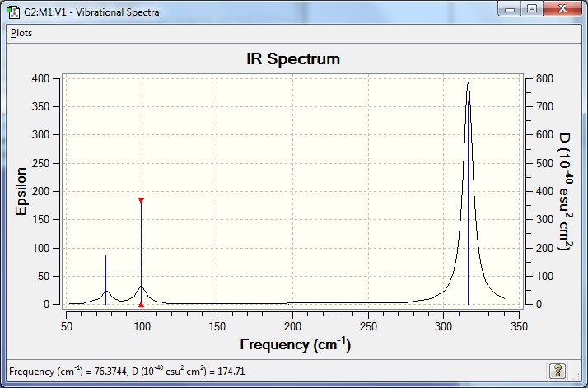Click the 200 tick label on frequency axis
The width and height of the screenshot is (588, 388).
[292, 326]
